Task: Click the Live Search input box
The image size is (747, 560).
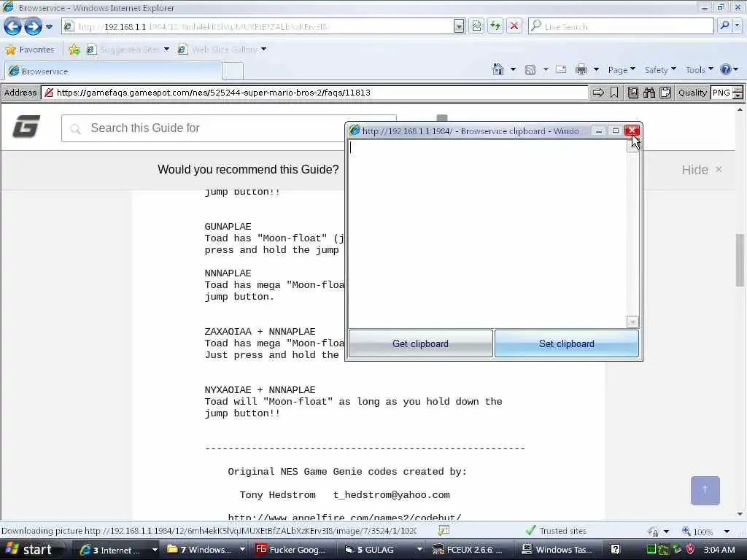Action: click(621, 26)
